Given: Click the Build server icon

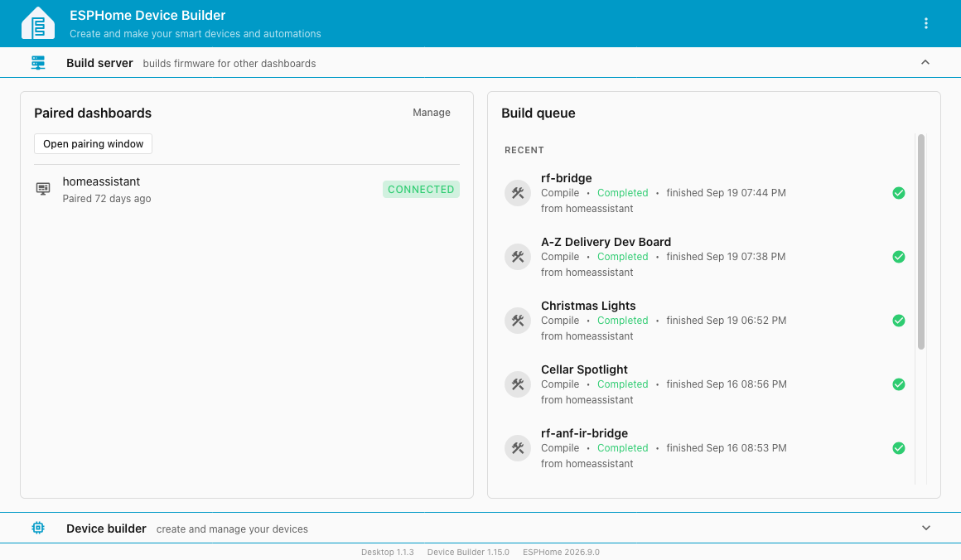Looking at the screenshot, I should click(38, 62).
